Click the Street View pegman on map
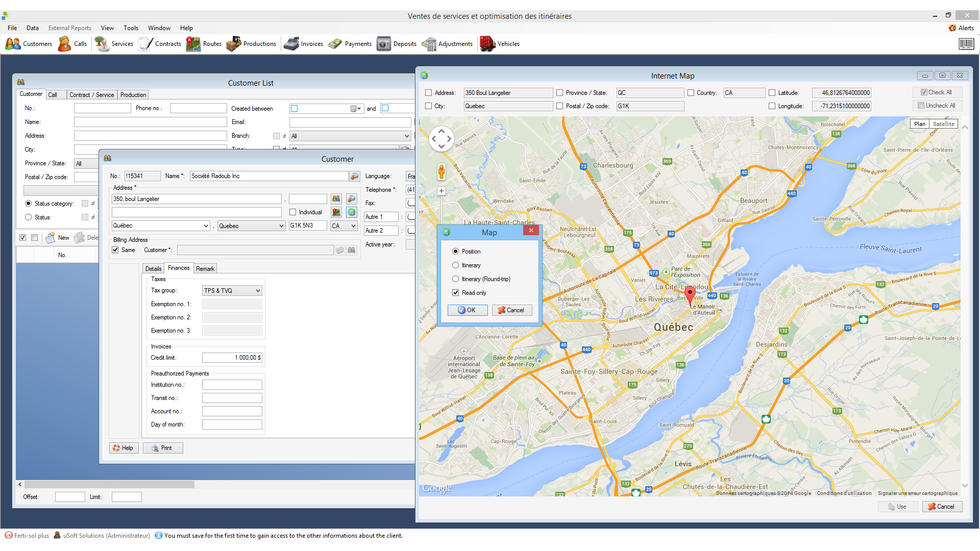This screenshot has width=980, height=551. click(442, 172)
